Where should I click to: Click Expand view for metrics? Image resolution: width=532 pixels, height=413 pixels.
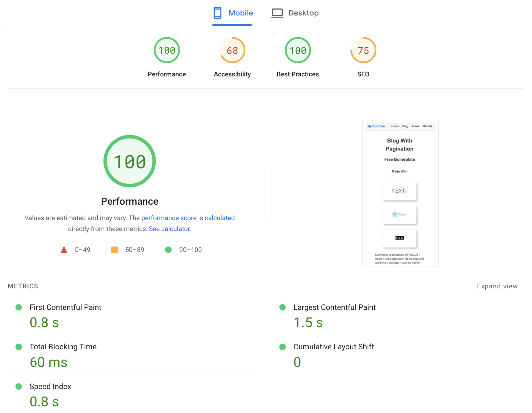[x=497, y=286]
